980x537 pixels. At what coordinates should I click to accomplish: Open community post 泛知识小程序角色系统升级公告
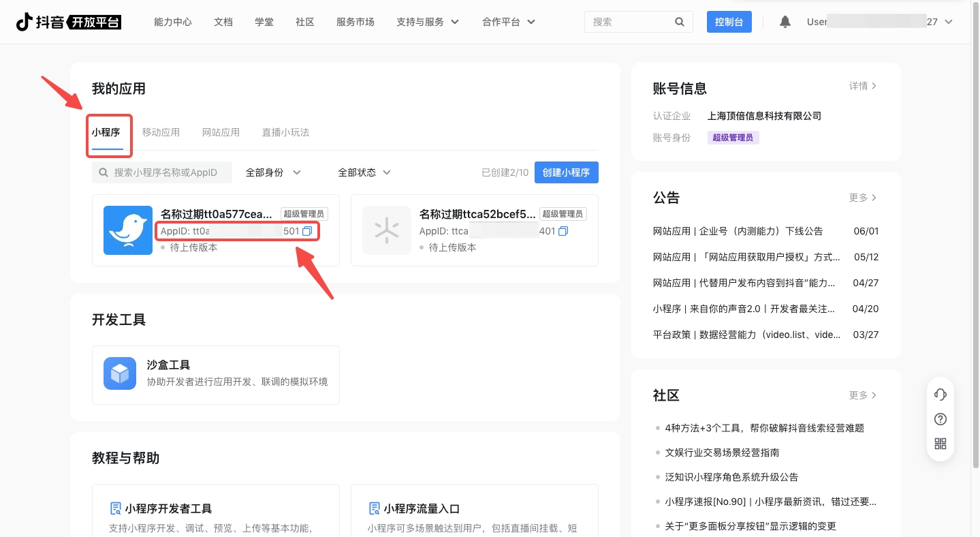coord(731,477)
